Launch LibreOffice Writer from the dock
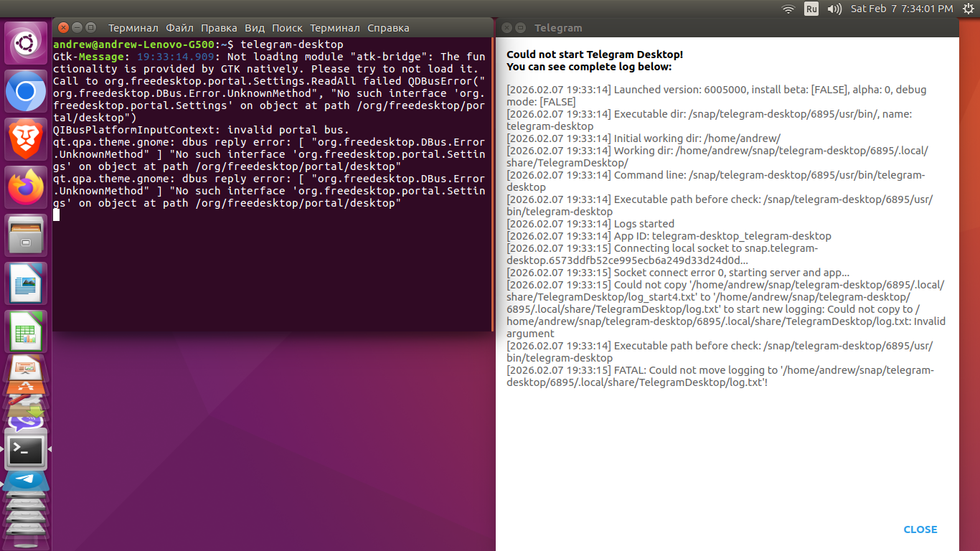 (x=26, y=283)
